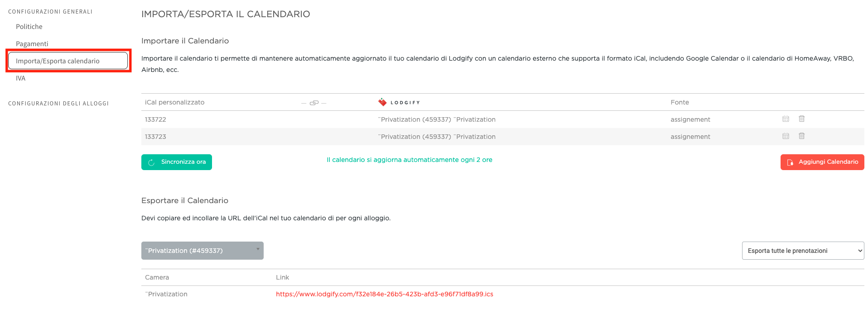Click the Camera column header

point(157,277)
